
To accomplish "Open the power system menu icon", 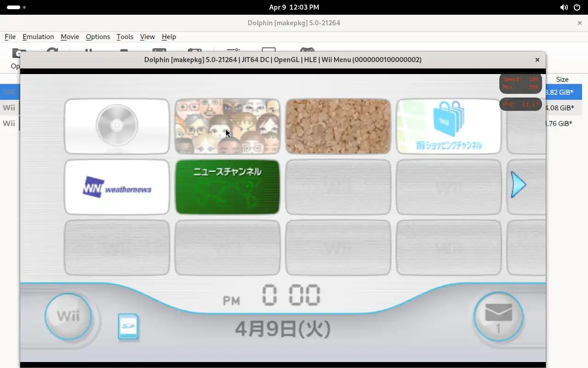I will point(577,7).
